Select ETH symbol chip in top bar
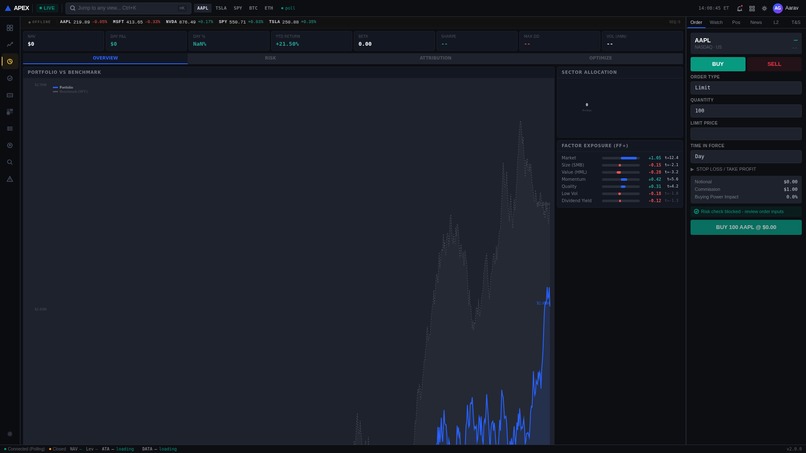 click(x=269, y=8)
